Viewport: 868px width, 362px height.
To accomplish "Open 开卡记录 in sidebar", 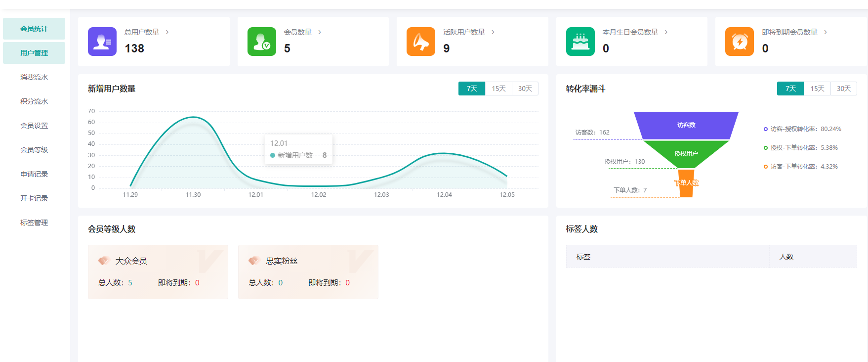I will (34, 198).
